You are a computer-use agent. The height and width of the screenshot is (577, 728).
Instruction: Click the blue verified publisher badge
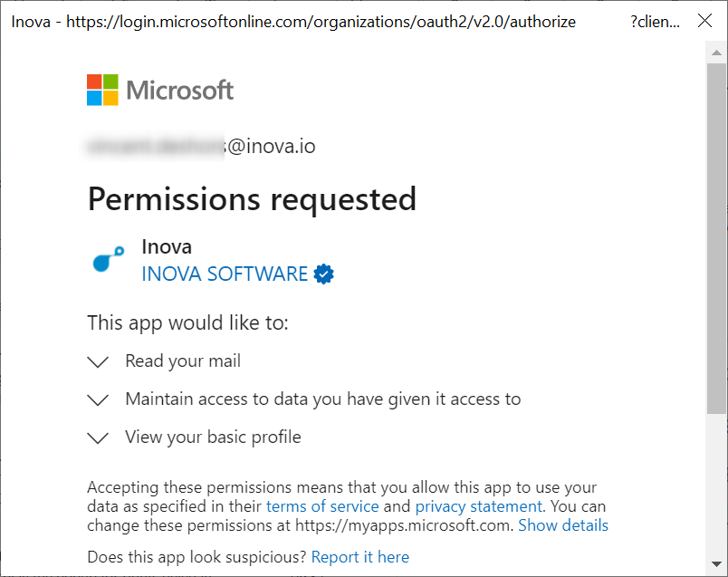click(323, 274)
